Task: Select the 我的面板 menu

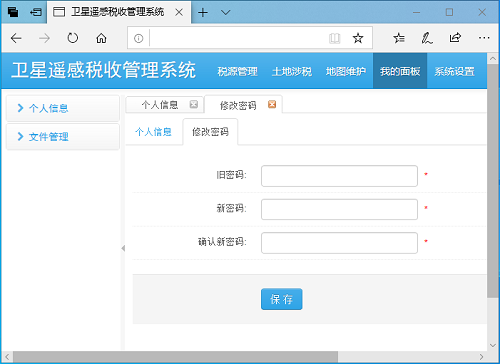Action: (400, 71)
